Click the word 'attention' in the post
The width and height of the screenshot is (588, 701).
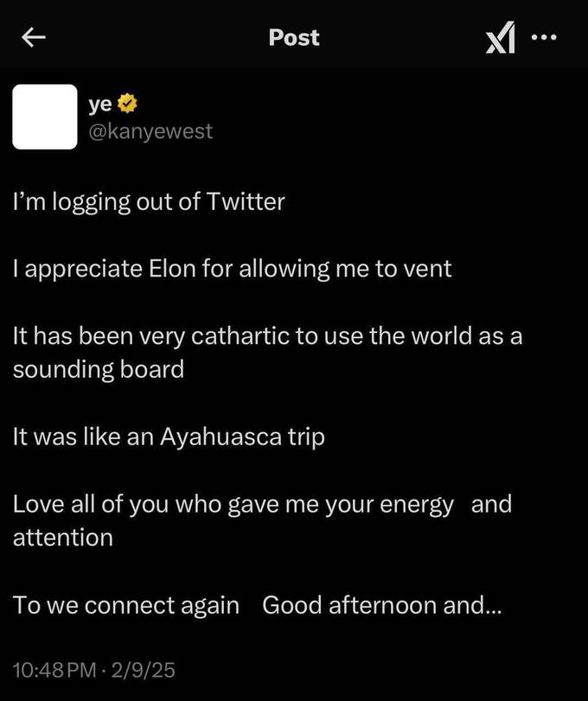[62, 537]
